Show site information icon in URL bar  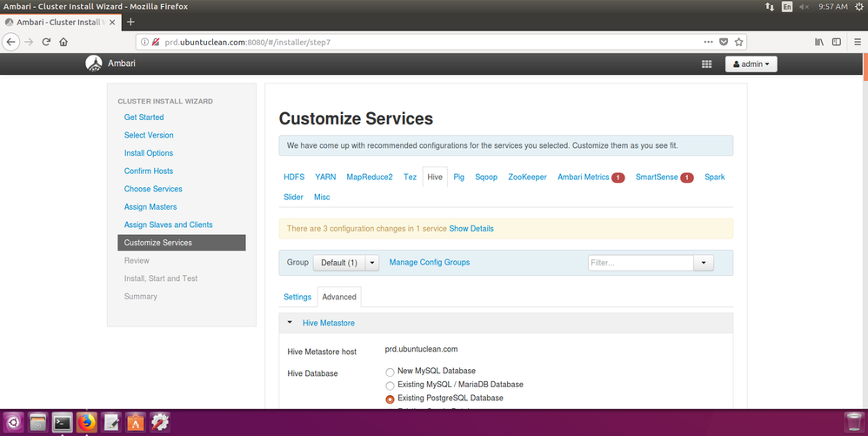(x=144, y=42)
